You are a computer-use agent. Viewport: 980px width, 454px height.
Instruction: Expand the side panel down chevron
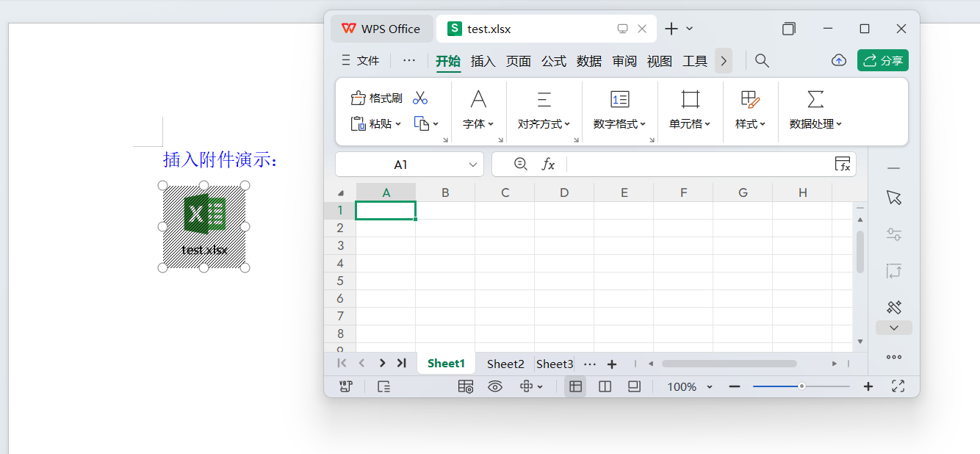pyautogui.click(x=893, y=328)
